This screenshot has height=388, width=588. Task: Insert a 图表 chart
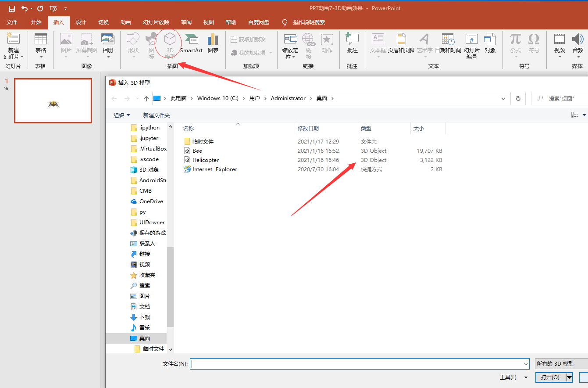tap(213, 43)
